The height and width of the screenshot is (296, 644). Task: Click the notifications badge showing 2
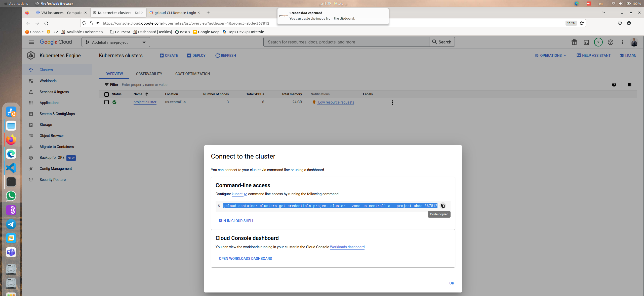(x=598, y=42)
